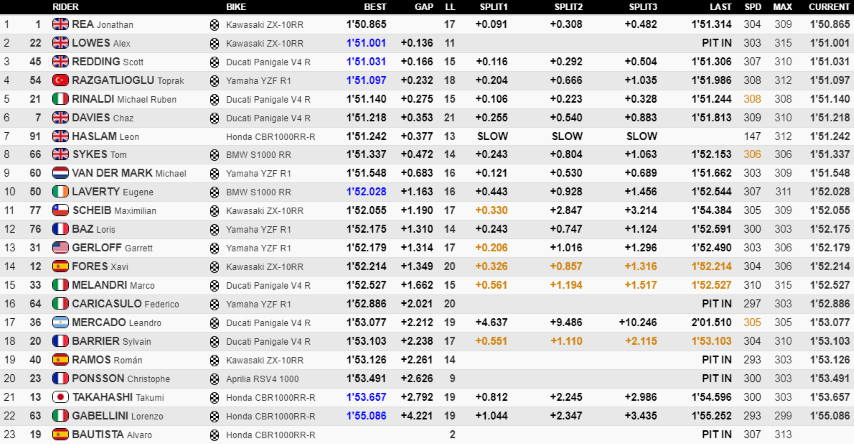Click the checkered flag icon in SYKES's row

[214, 155]
